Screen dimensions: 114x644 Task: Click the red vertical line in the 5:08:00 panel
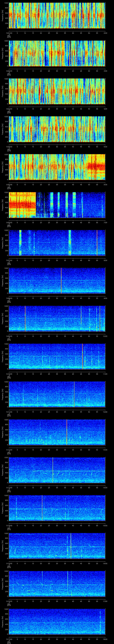click(61, 280)
